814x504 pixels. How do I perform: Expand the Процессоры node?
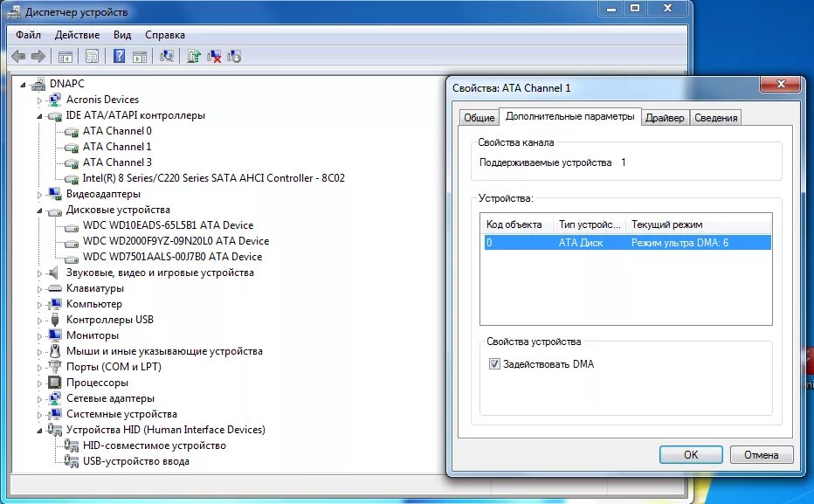(39, 383)
